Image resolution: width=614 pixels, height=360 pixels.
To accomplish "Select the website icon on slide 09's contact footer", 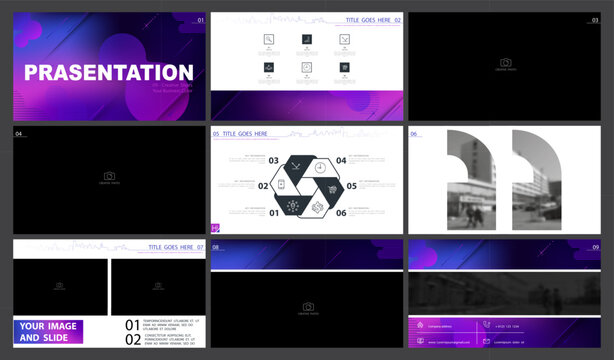I will pos(420,341).
